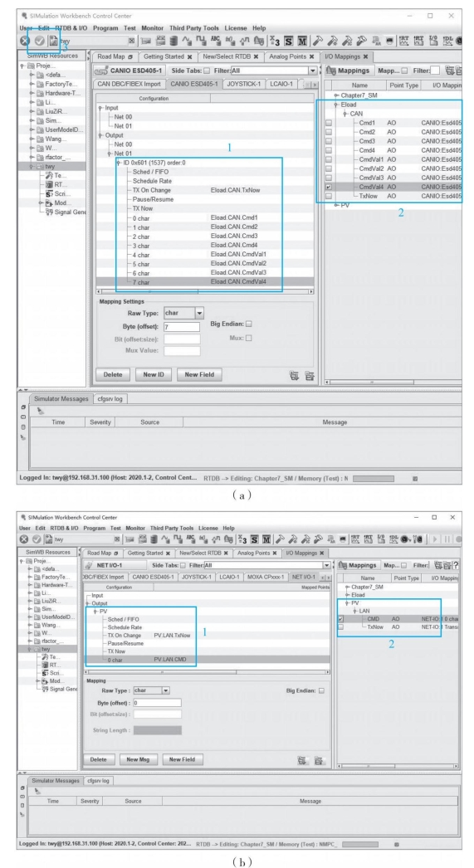Collapse the ID 0x601 (1537) node in window (a)
This screenshot has width=474, height=868.
pyautogui.click(x=119, y=163)
